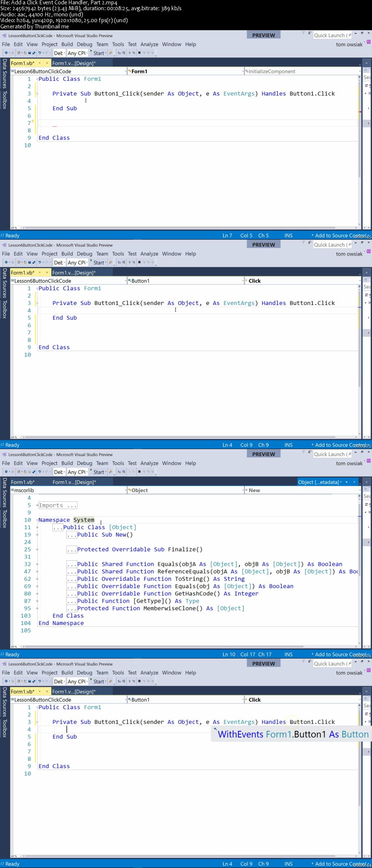Click send feedback icon in the InitializeComponent frame

[310, 33]
